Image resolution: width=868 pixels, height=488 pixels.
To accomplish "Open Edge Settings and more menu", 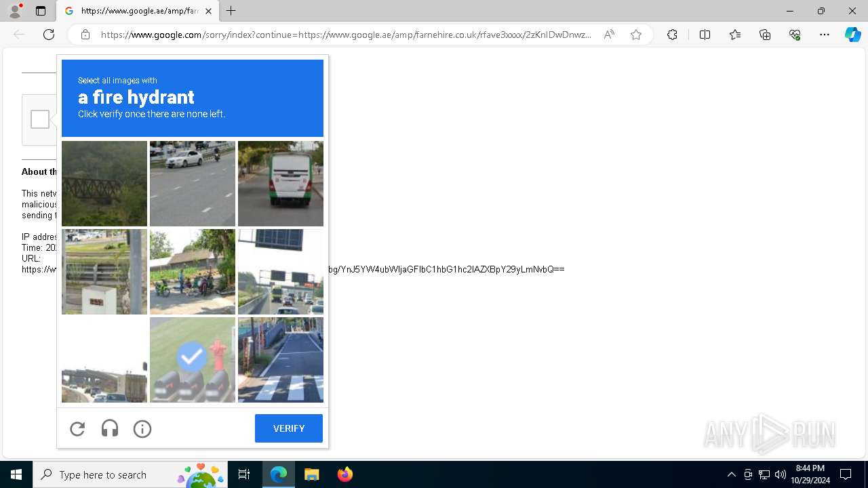I will (825, 35).
